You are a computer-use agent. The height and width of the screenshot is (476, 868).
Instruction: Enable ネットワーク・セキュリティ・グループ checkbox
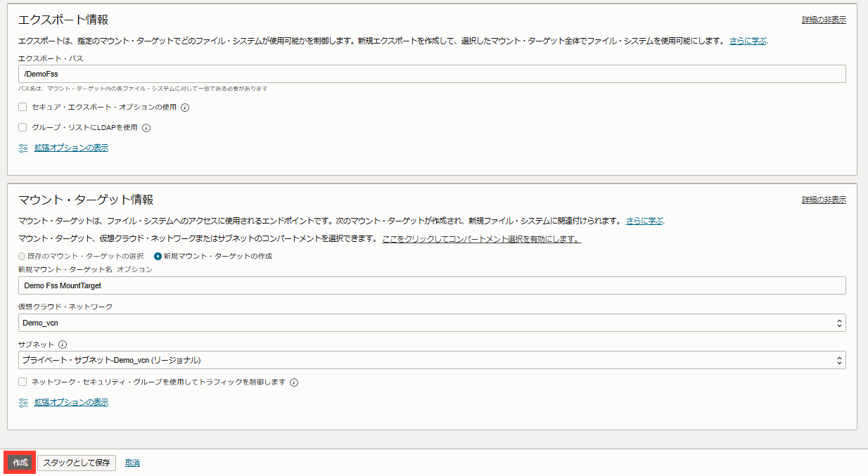[x=23, y=382]
